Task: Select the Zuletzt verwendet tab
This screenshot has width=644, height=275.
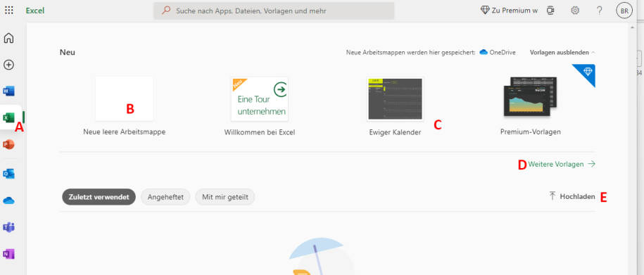Action: tap(99, 197)
